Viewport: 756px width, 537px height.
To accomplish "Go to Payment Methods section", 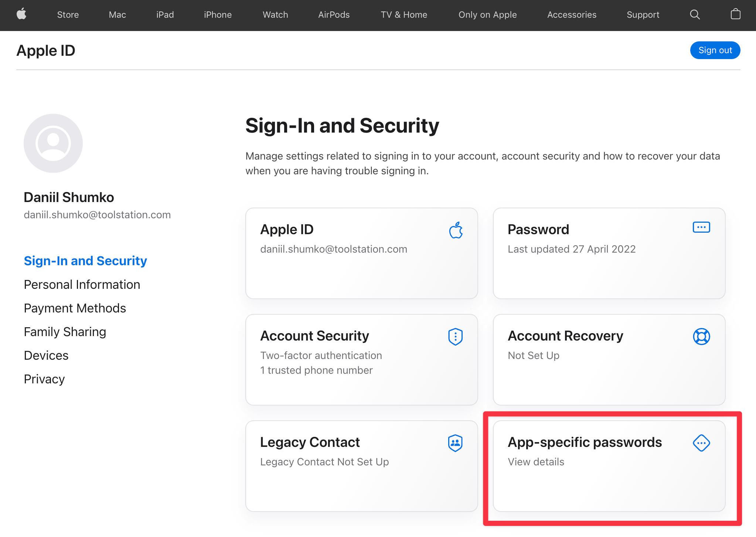I will pyautogui.click(x=75, y=308).
